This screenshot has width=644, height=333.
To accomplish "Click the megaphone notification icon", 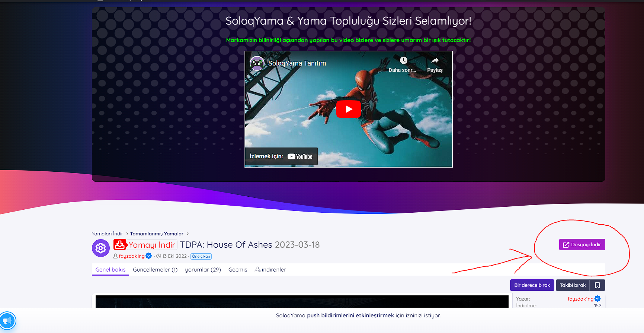I will (7, 321).
